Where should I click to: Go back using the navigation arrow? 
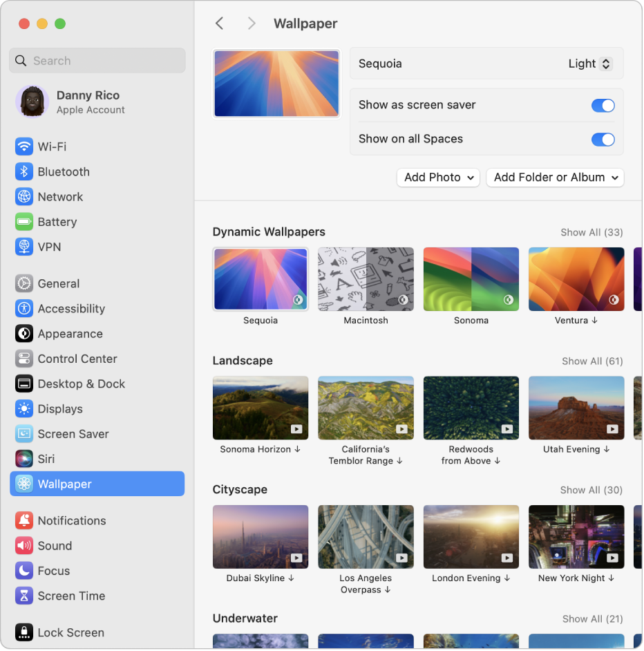coord(219,23)
